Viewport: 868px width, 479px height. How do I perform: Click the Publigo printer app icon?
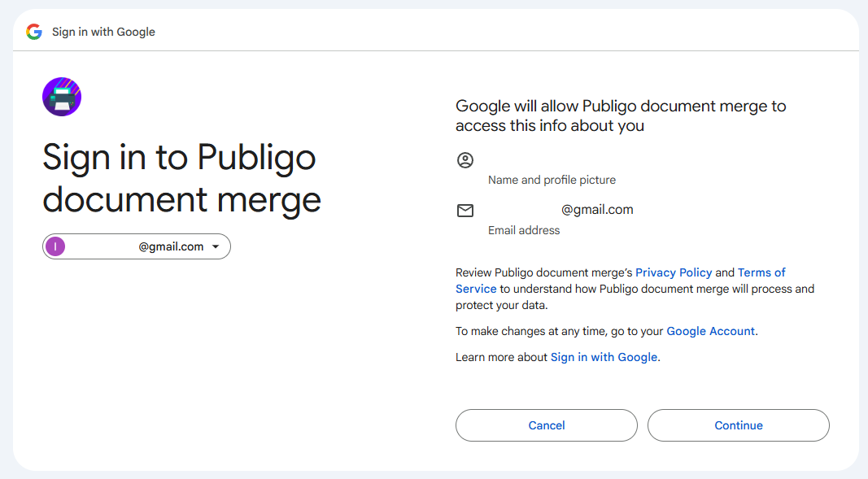(62, 97)
